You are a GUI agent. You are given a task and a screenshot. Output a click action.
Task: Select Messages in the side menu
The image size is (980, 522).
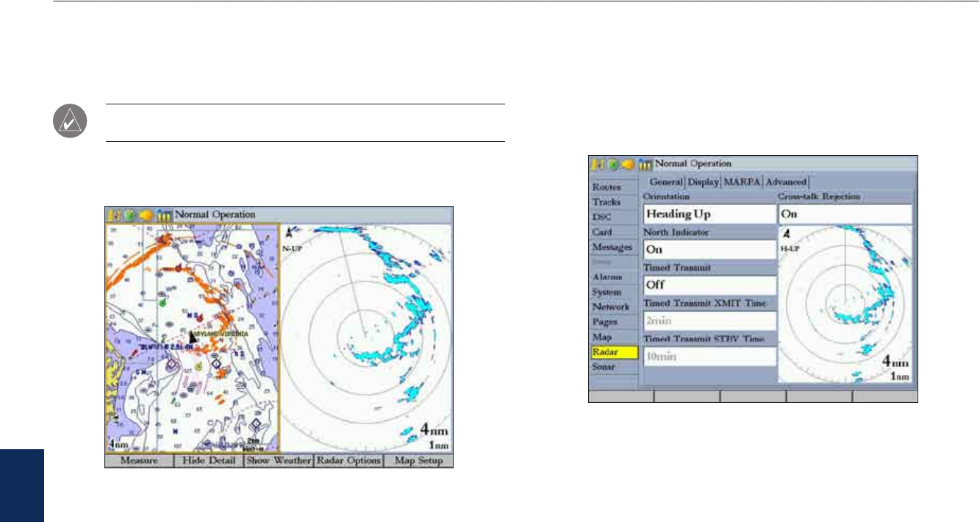tap(613, 247)
